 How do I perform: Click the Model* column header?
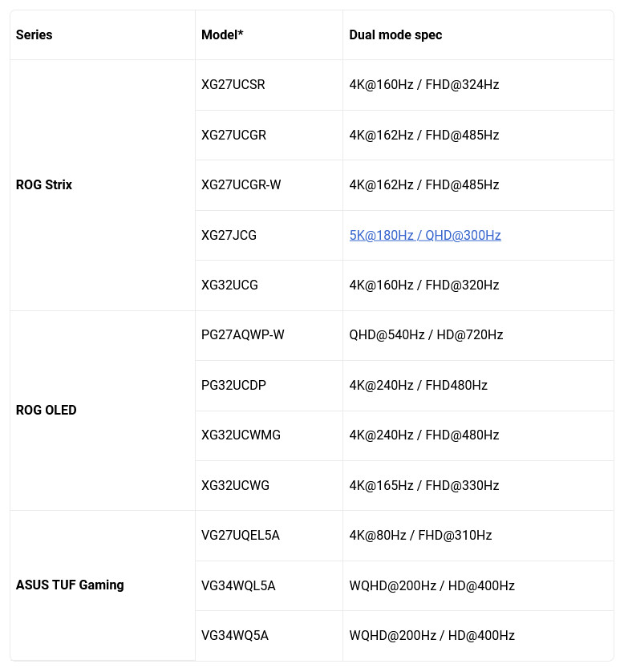click(x=222, y=35)
